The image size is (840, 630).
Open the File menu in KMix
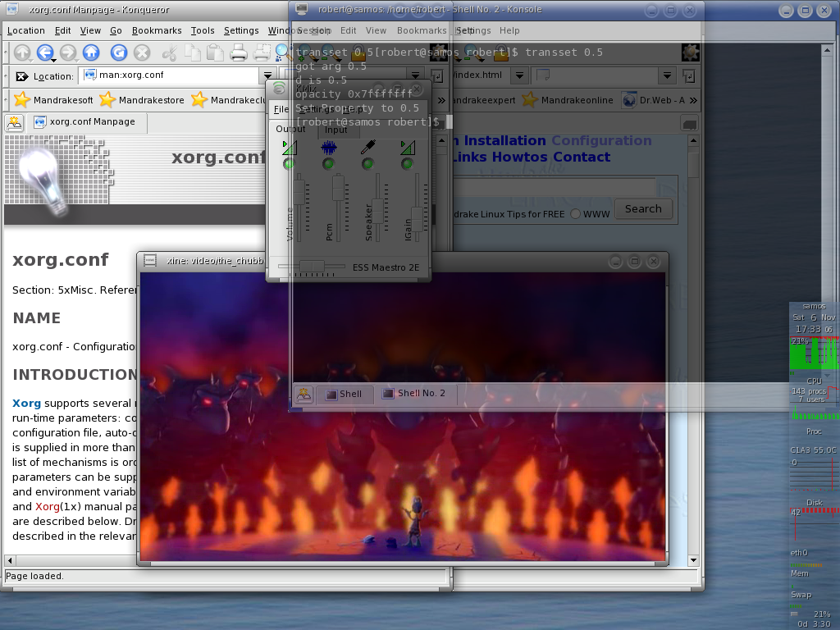[x=281, y=109]
